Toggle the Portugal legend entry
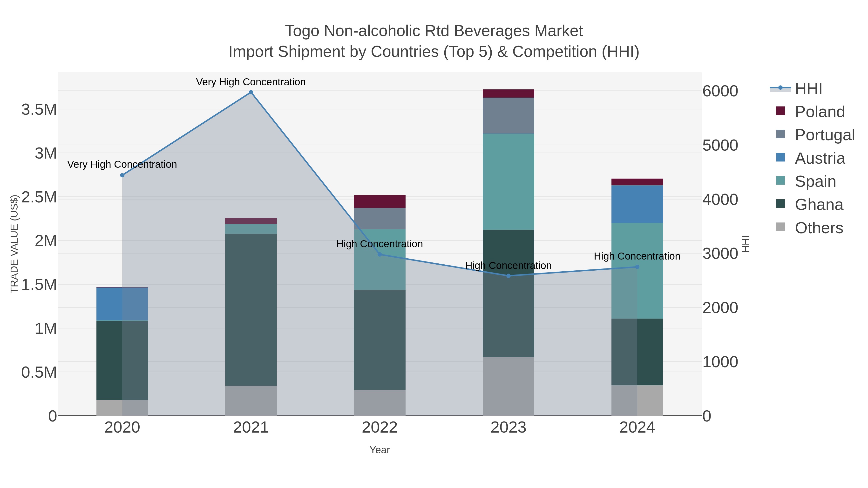Screen dimensions: 868x488 click(x=815, y=135)
